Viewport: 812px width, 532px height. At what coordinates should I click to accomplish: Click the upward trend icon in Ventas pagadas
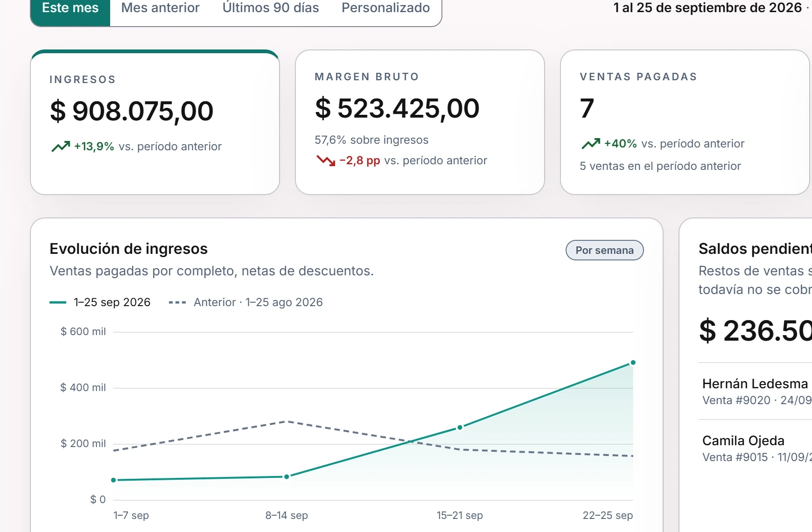click(591, 144)
